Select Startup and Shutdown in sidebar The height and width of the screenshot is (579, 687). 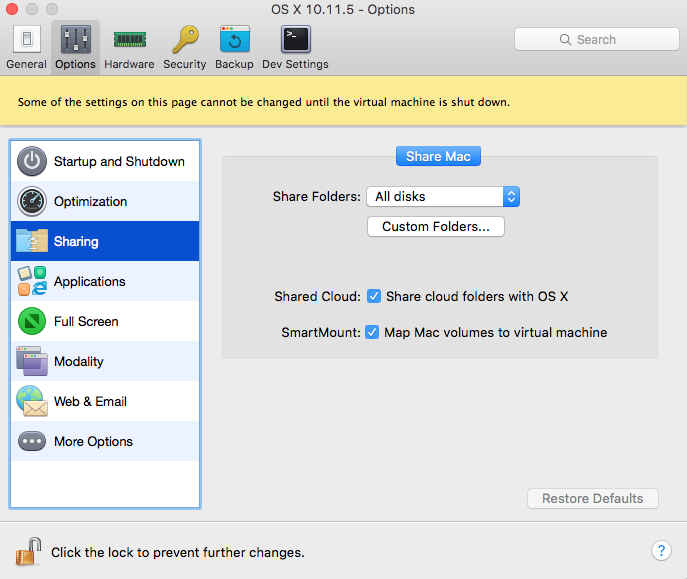(105, 161)
